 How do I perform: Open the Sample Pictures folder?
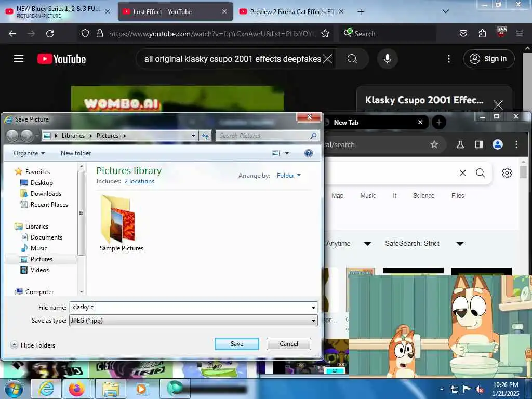[121, 223]
